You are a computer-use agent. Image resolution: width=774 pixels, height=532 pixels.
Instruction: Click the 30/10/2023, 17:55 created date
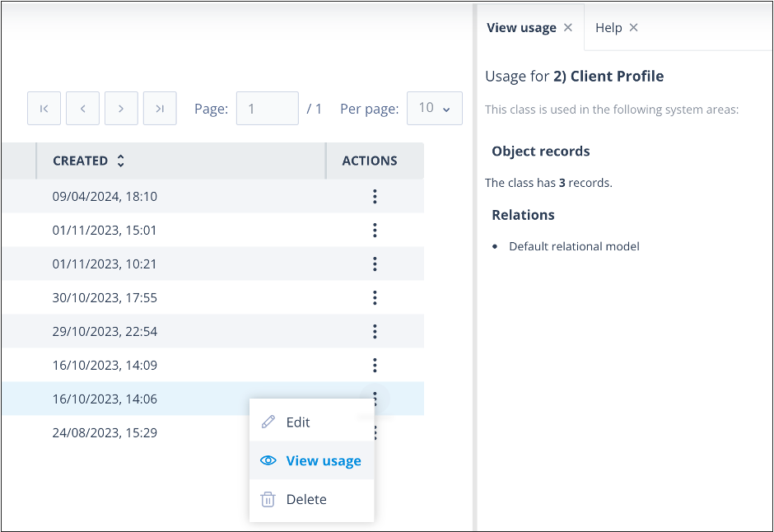tap(105, 297)
